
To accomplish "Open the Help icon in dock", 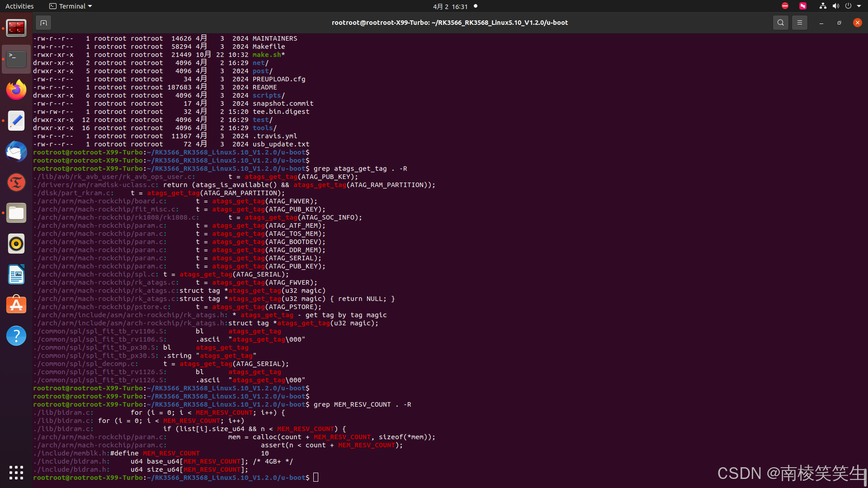I will click(16, 336).
